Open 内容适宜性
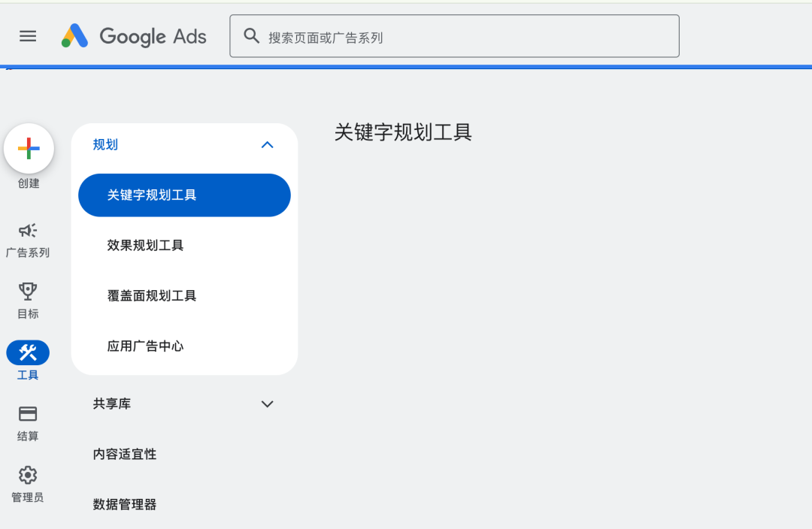This screenshot has width=812, height=529. (x=125, y=454)
